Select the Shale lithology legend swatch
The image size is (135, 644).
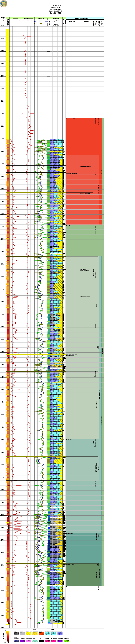(22, 633)
